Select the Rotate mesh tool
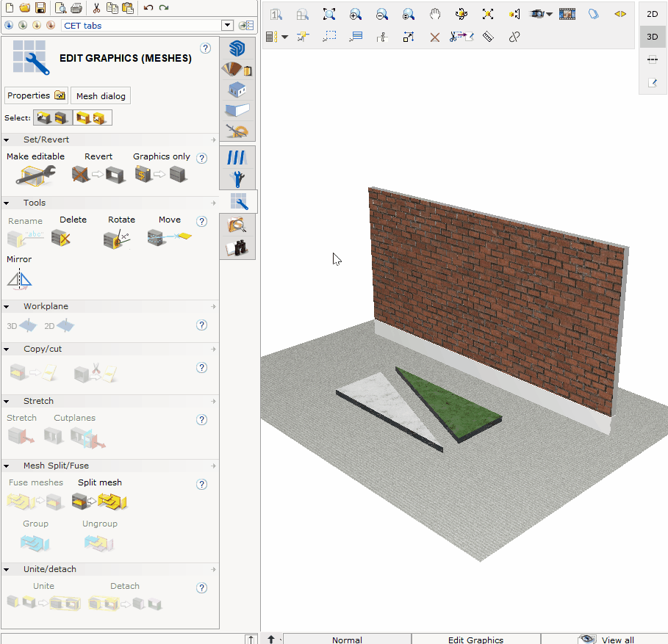Image resolution: width=668 pixels, height=644 pixels. 117,239
